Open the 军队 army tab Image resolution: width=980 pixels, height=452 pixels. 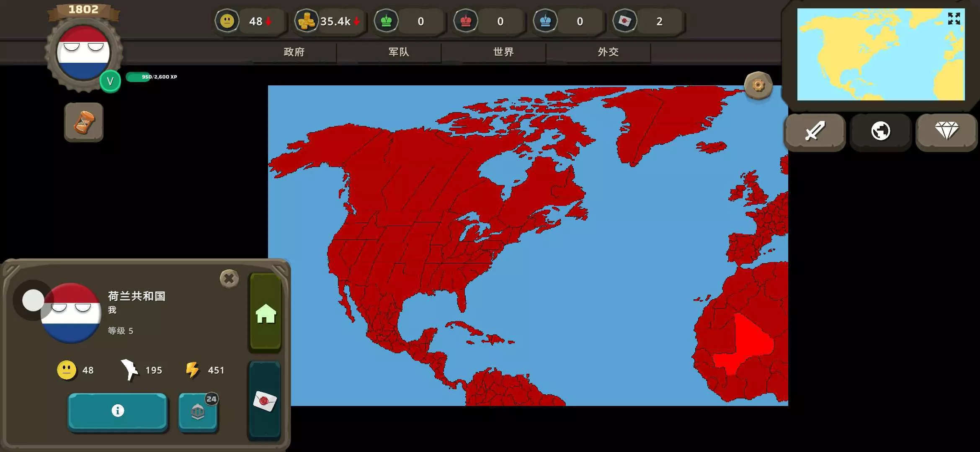pyautogui.click(x=399, y=52)
